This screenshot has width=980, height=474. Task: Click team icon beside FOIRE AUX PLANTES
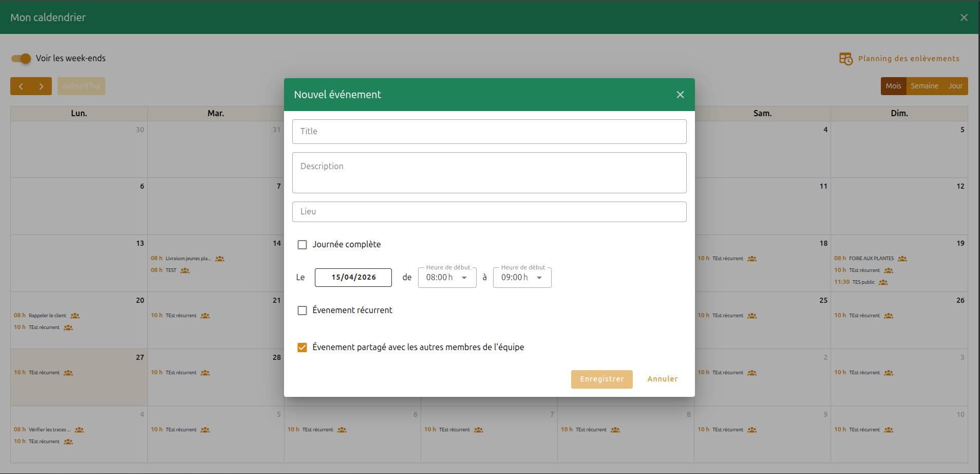(x=902, y=259)
